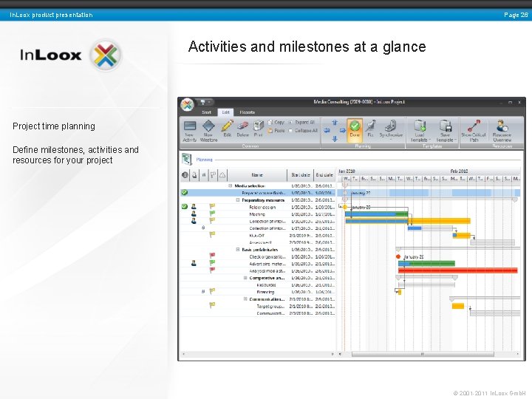The height and width of the screenshot is (399, 532).
Task: Click the orange milestone marker labeled January 20
Action: pyautogui.click(x=345, y=207)
